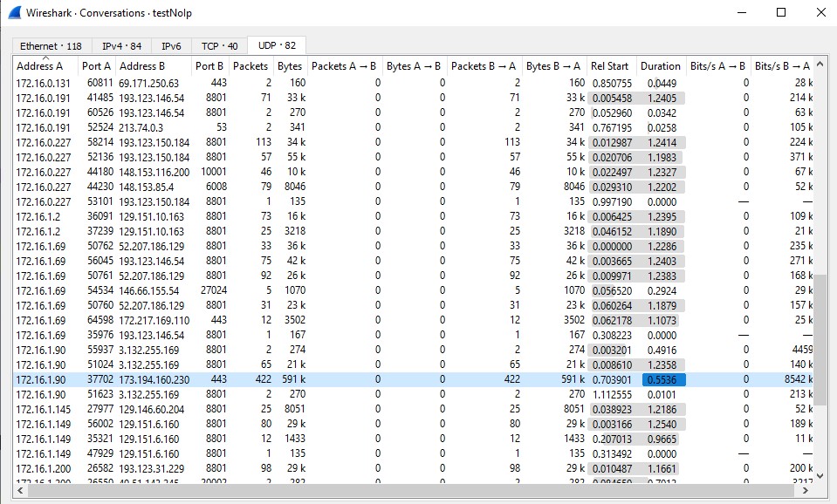The width and height of the screenshot is (837, 504).
Task: Select port 36091 cell
Action: coord(100,216)
